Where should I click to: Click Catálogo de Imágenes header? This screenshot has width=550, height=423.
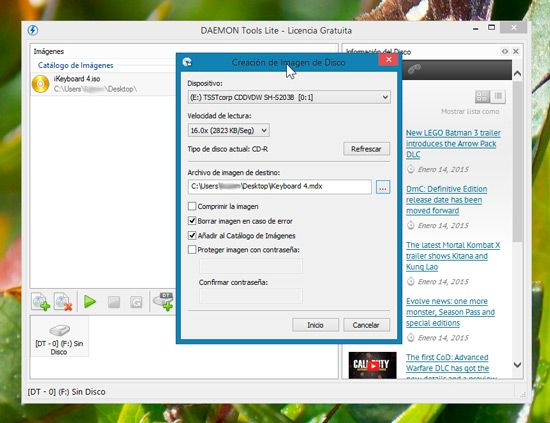click(x=76, y=65)
